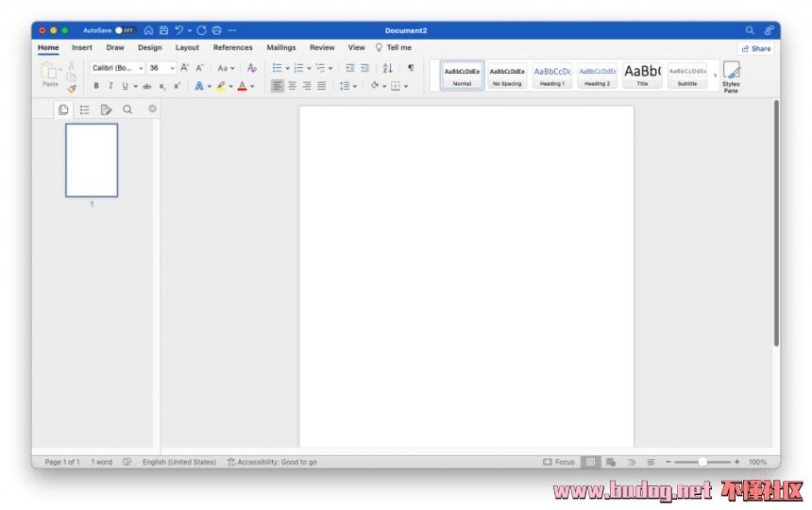The width and height of the screenshot is (812, 510).
Task: Center align the text
Action: tap(292, 86)
